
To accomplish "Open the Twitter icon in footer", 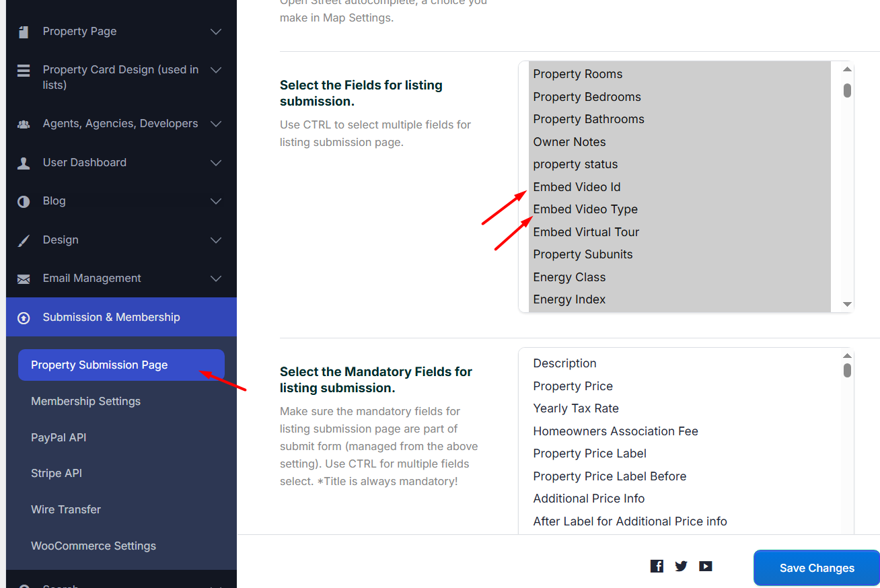I will click(x=681, y=566).
